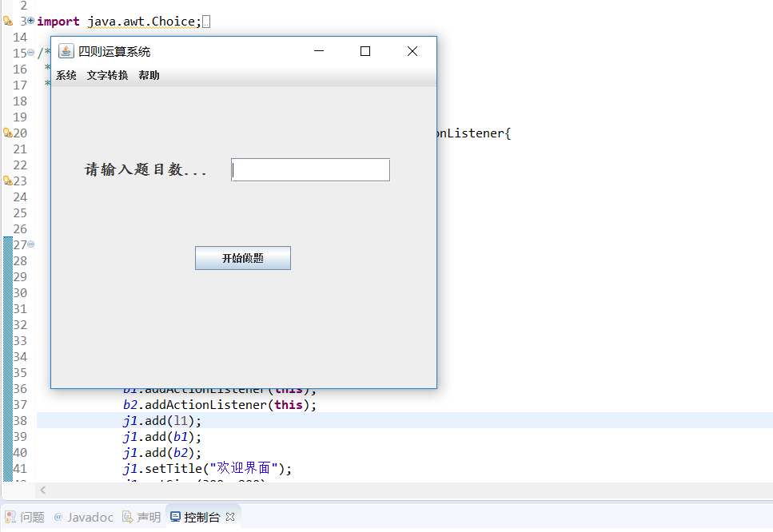Switch to the 声明 tab
The image size is (773, 532).
coord(142,518)
